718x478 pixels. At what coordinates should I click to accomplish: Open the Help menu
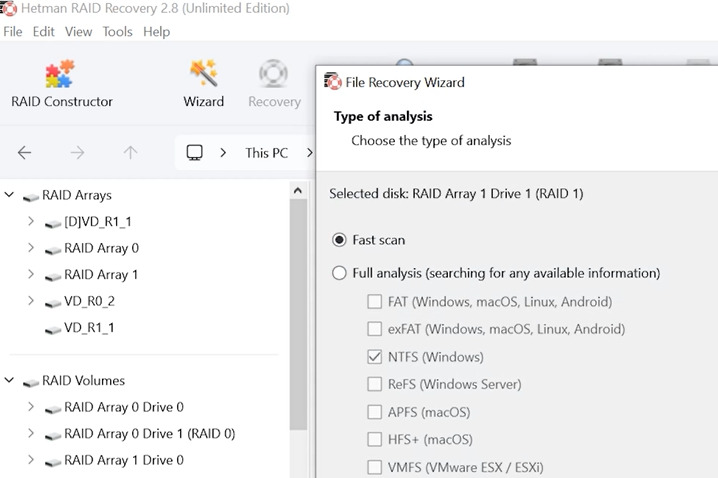(x=157, y=32)
